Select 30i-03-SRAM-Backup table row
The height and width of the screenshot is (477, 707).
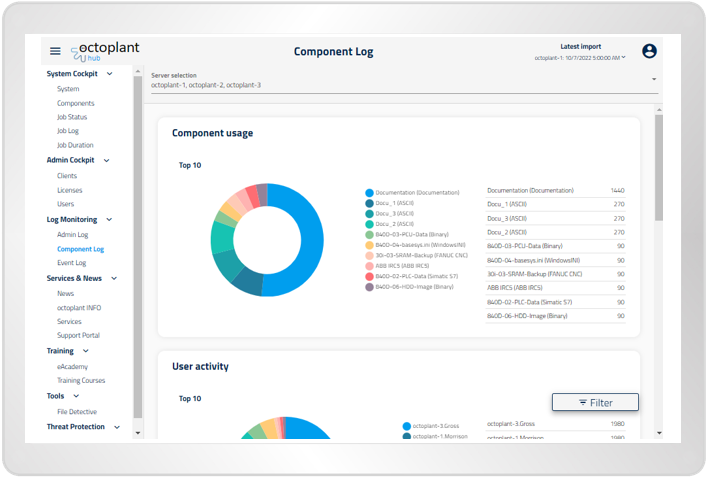[x=556, y=274]
